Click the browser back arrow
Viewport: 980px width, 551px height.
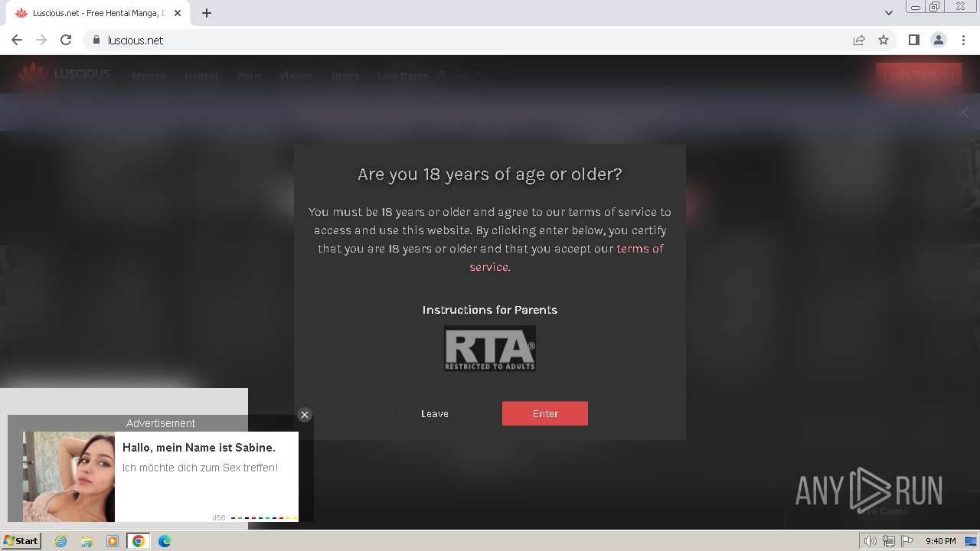coord(17,40)
